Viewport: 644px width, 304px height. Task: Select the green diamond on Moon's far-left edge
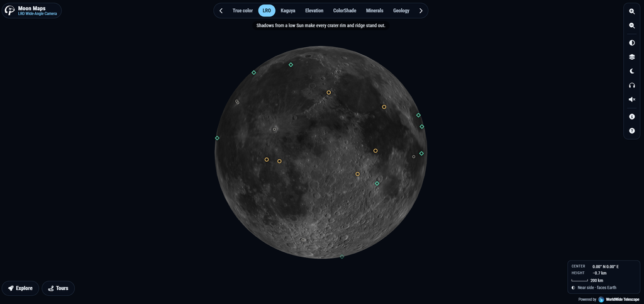217,138
